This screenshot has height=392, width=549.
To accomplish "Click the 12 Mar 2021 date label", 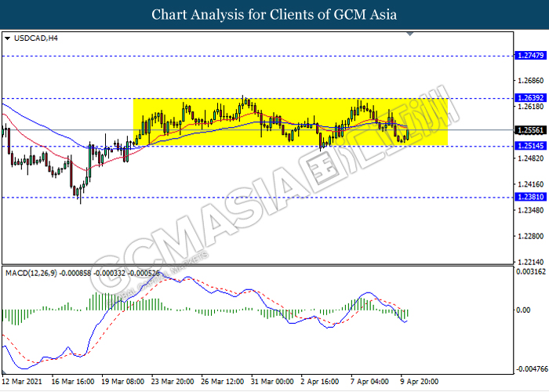I will pyautogui.click(x=22, y=382).
